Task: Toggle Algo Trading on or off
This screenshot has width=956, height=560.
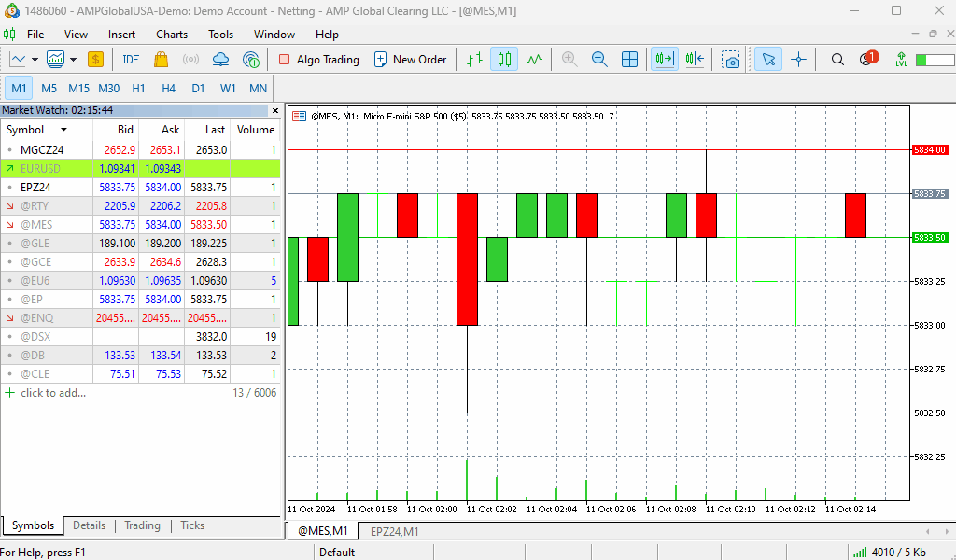Action: tap(319, 59)
